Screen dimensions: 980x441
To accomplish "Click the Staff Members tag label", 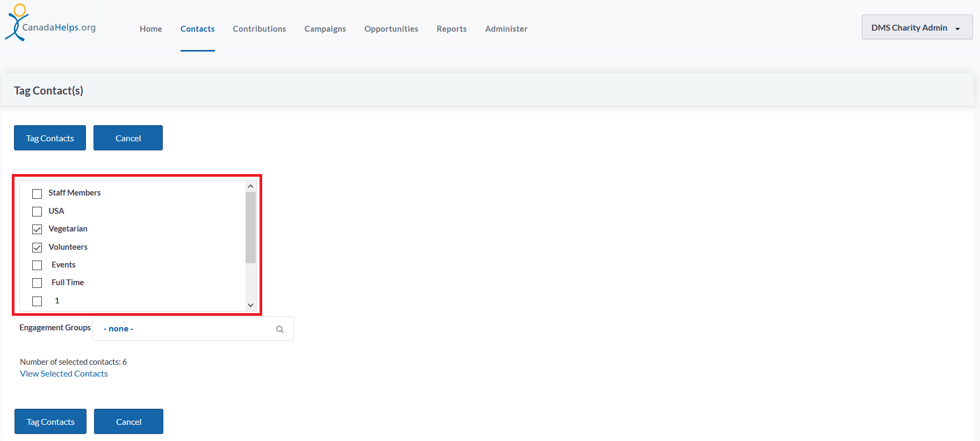I will tap(75, 193).
